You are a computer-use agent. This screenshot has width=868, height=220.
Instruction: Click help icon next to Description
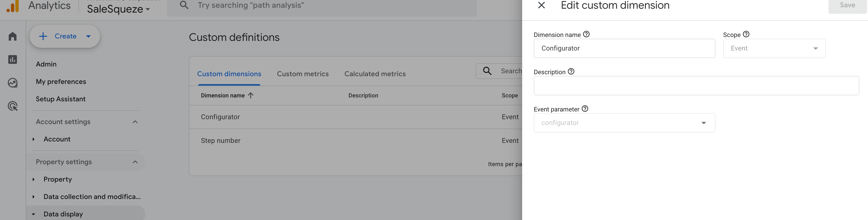coord(571,72)
